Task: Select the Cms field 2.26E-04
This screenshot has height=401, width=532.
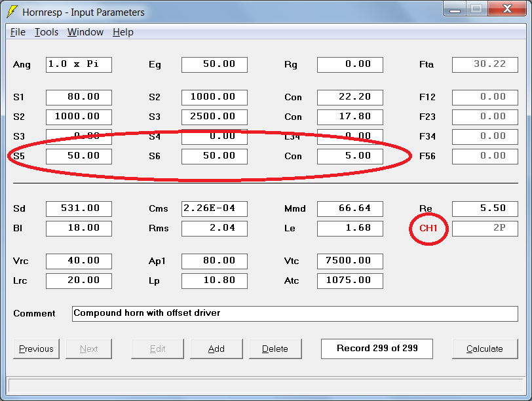Action: point(214,208)
